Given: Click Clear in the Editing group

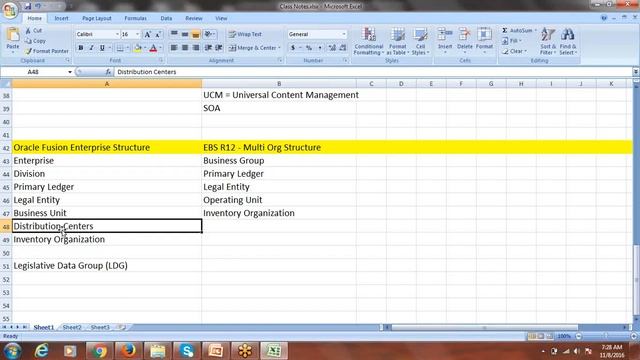Looking at the screenshot, I should (514, 51).
